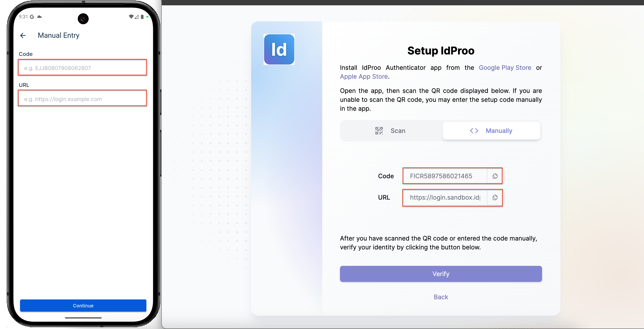This screenshot has height=329, width=644.
Task: Click the web page Code label
Action: click(386, 176)
